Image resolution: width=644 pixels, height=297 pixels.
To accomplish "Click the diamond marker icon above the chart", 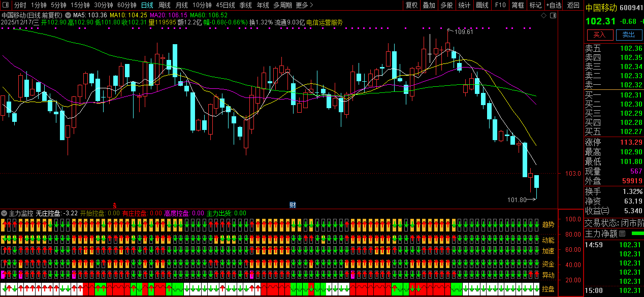I will tap(543, 16).
